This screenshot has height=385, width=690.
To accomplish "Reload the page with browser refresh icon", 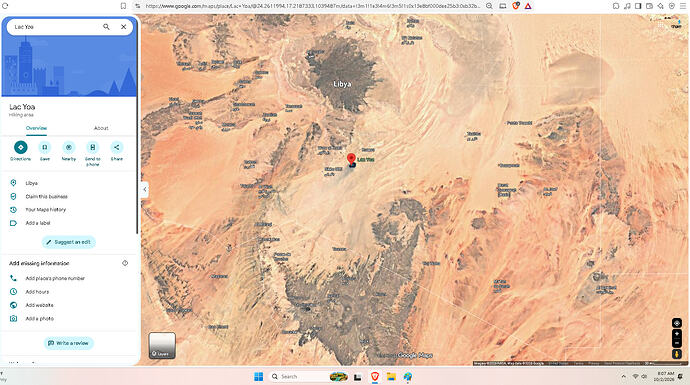I will (5, 6).
